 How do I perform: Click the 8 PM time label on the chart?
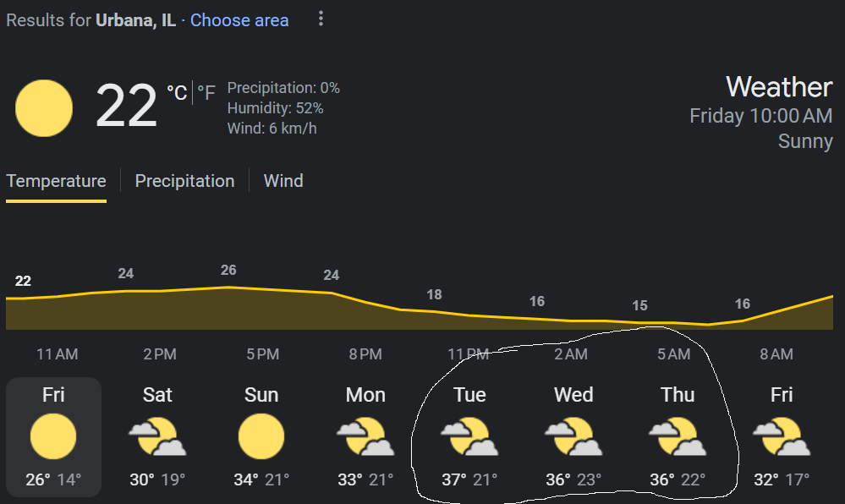365,354
